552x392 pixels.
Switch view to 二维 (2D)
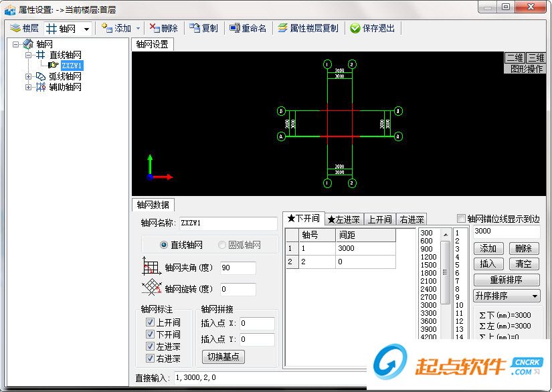point(515,58)
